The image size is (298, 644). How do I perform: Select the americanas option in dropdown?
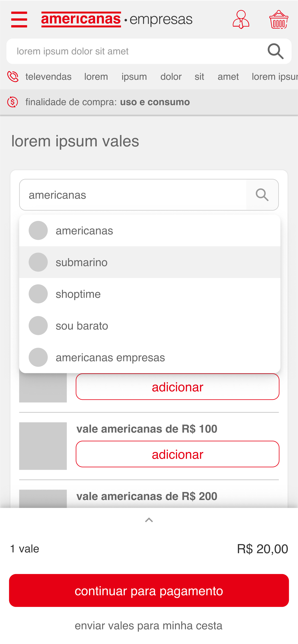[x=150, y=231]
